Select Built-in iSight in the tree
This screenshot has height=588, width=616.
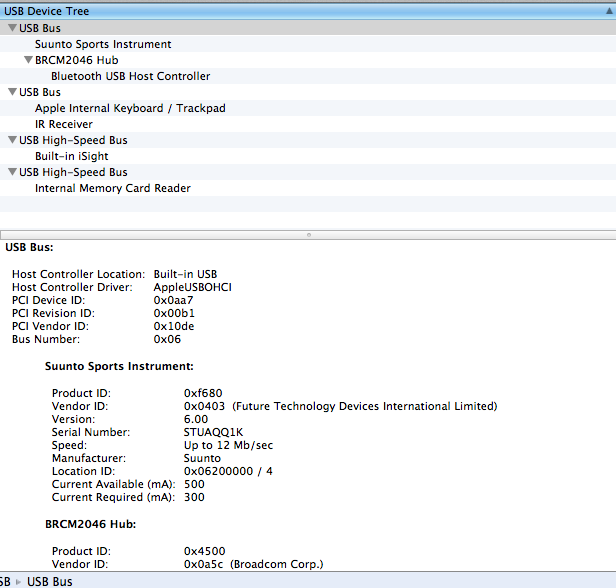point(72,156)
